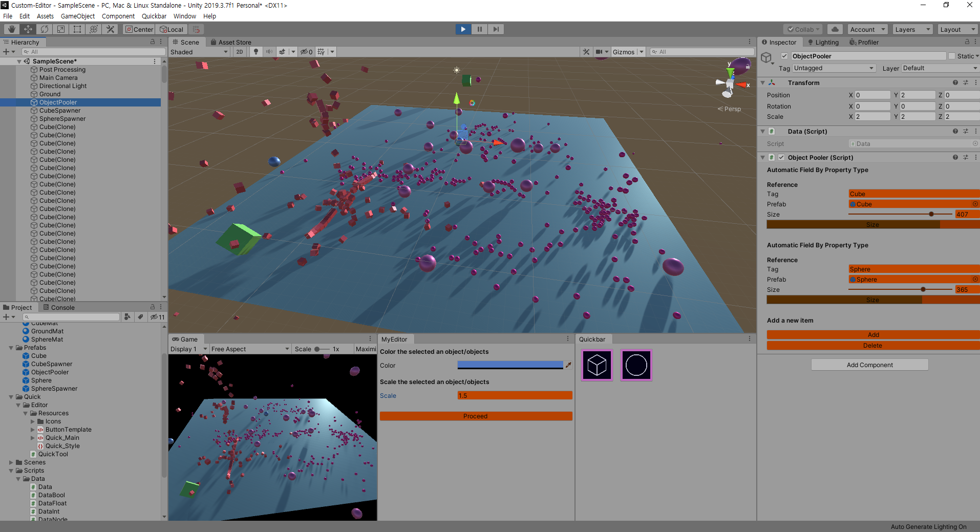Viewport: 980px width, 532px height.
Task: Select the custom editor tools icon
Action: pyautogui.click(x=110, y=29)
